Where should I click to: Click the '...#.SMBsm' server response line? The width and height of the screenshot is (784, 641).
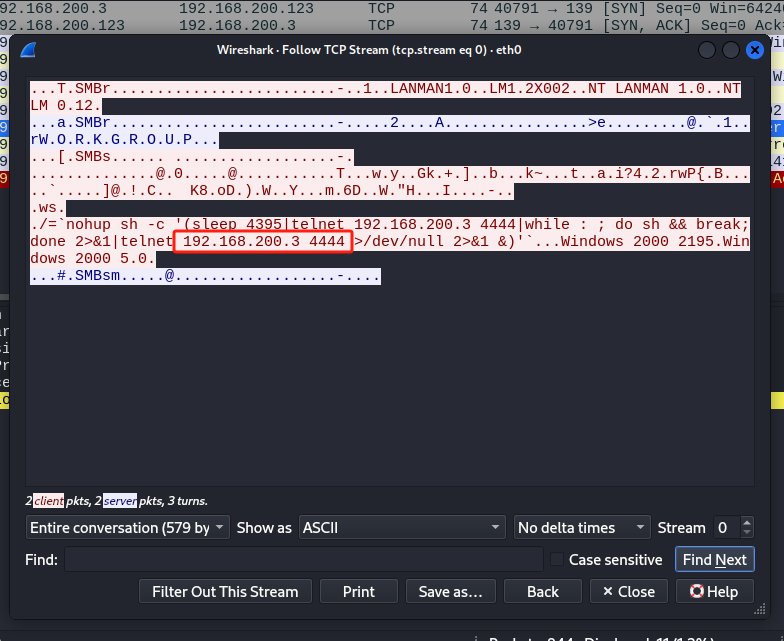[206, 276]
